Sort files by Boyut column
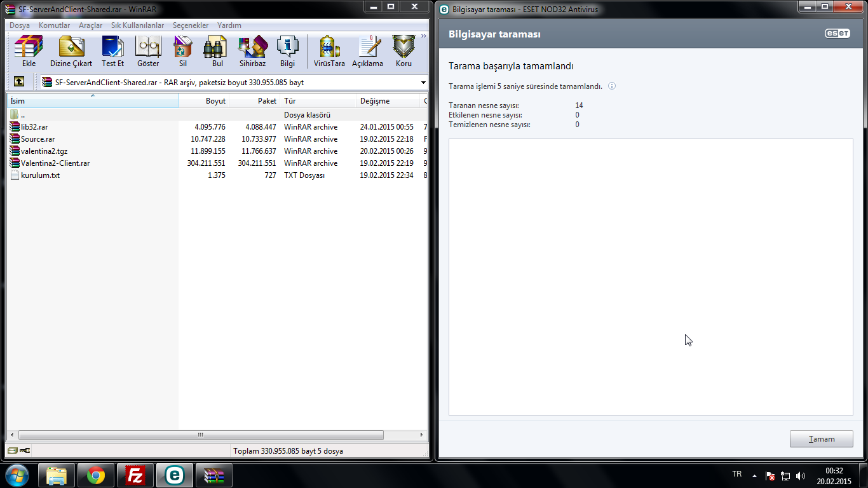Screen dimensions: 868x488 click(x=204, y=101)
